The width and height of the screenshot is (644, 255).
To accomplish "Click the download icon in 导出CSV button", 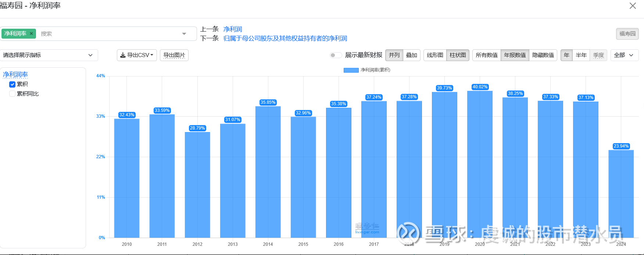I will pyautogui.click(x=123, y=55).
